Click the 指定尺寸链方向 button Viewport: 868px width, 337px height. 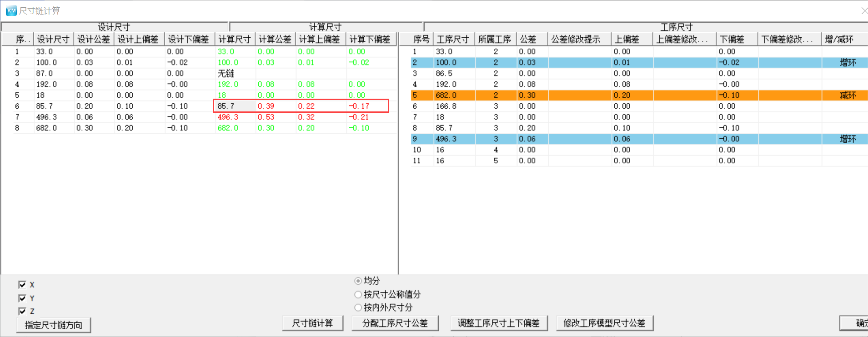(54, 325)
